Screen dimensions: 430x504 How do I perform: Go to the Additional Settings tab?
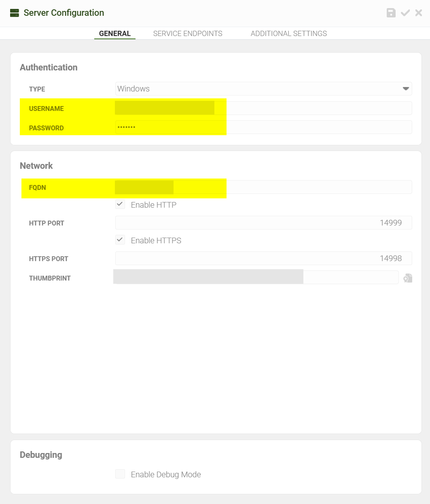pos(288,34)
